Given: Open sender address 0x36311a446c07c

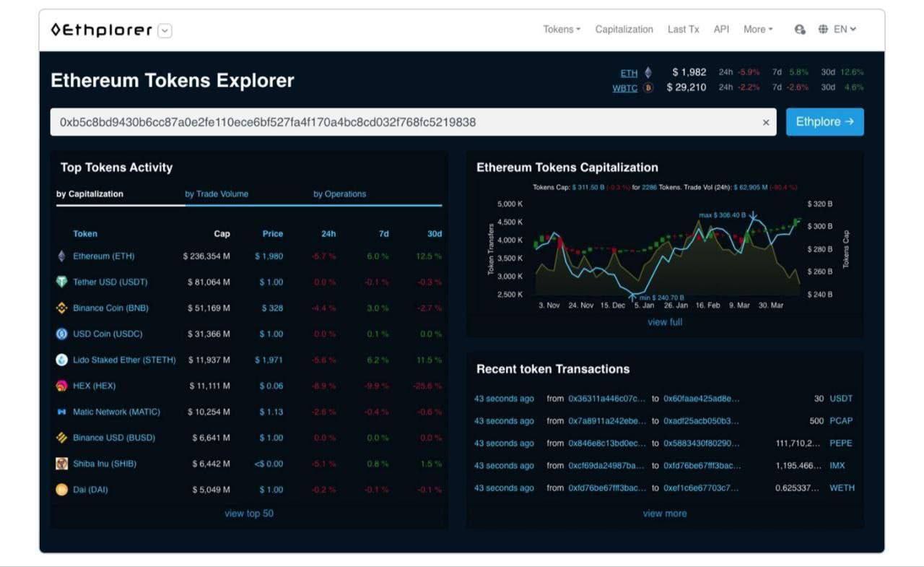Looking at the screenshot, I should click(607, 399).
